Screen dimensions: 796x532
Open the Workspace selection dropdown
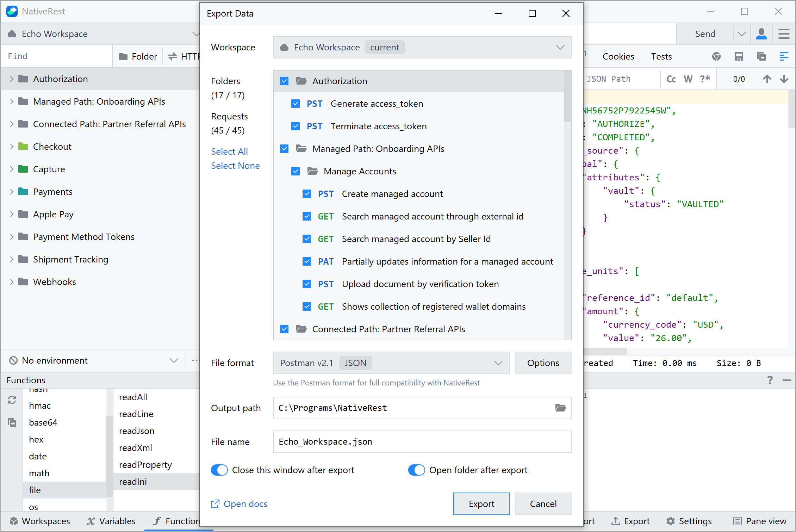click(x=560, y=47)
